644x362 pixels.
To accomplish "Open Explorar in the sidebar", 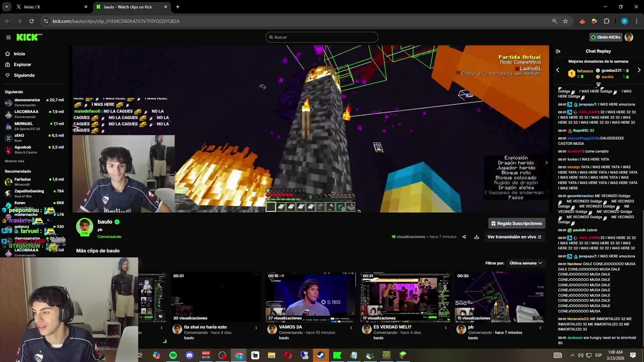I will 22,65.
